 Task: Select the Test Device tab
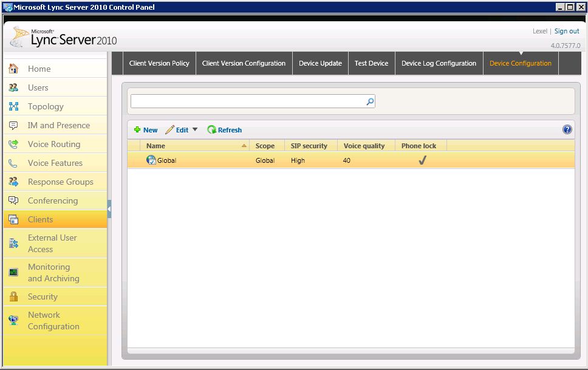[371, 63]
